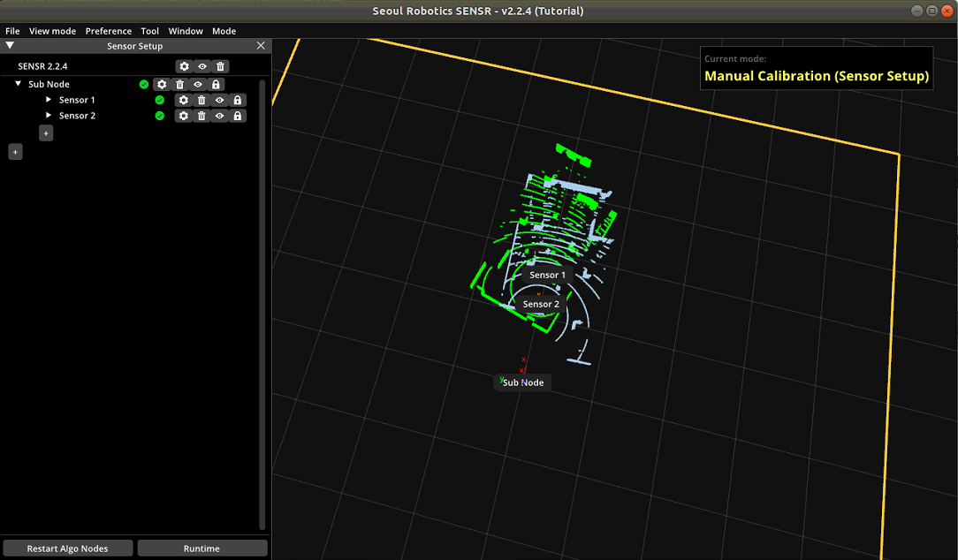The image size is (958, 560).
Task: Click the Sensor Setup panel scrollbar
Action: 262,300
